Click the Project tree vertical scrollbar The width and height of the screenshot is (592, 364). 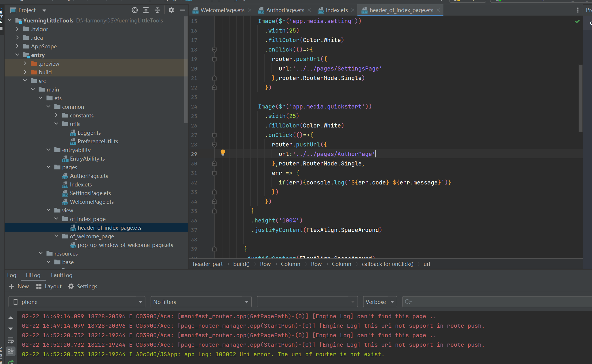click(x=186, y=70)
